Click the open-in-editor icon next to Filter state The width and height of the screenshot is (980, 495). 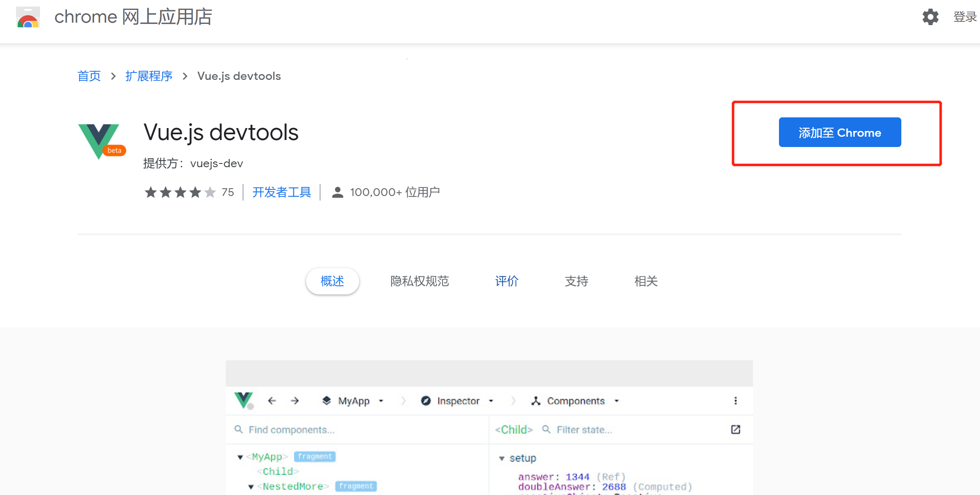[735, 430]
